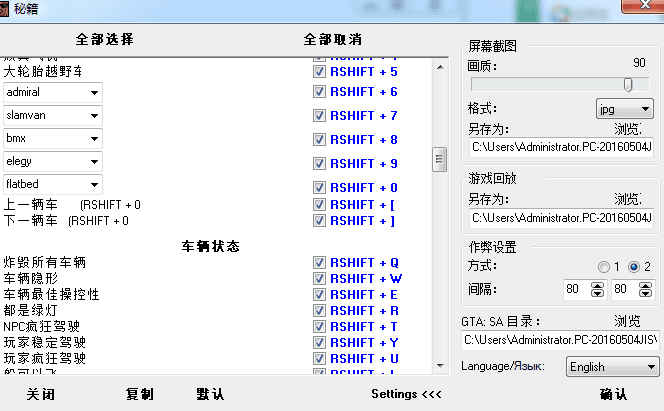Click the cheat list vertical scrollbar thumb
This screenshot has width=664, height=411.
pos(438,160)
